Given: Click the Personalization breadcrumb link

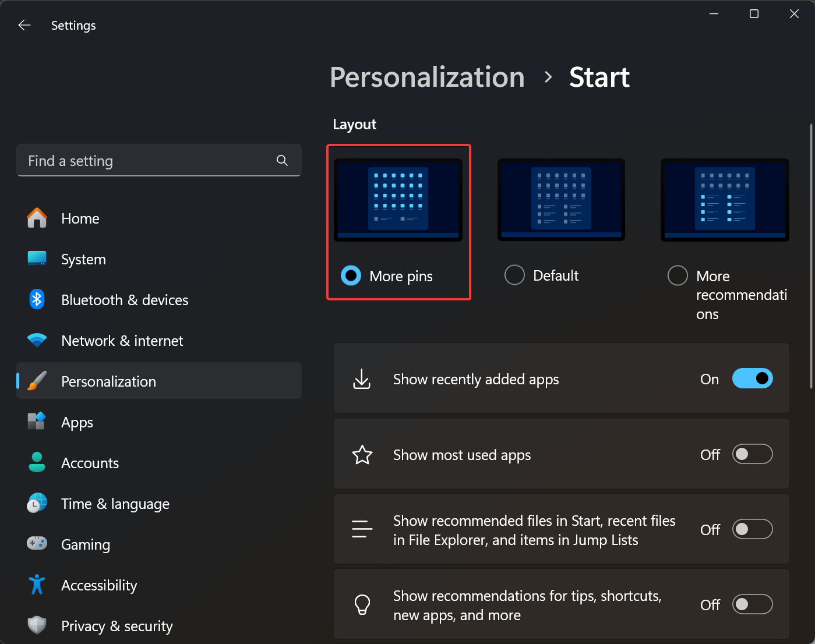Looking at the screenshot, I should point(427,77).
